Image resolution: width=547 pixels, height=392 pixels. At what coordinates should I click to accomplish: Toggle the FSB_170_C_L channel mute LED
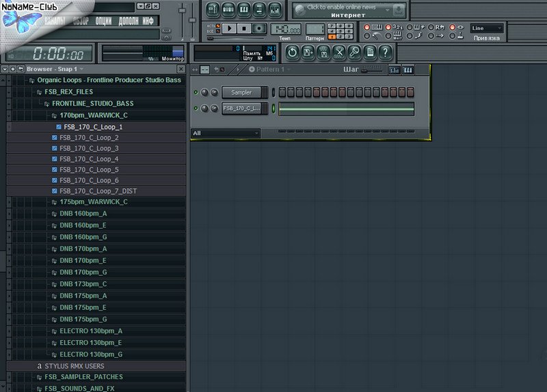pos(196,109)
